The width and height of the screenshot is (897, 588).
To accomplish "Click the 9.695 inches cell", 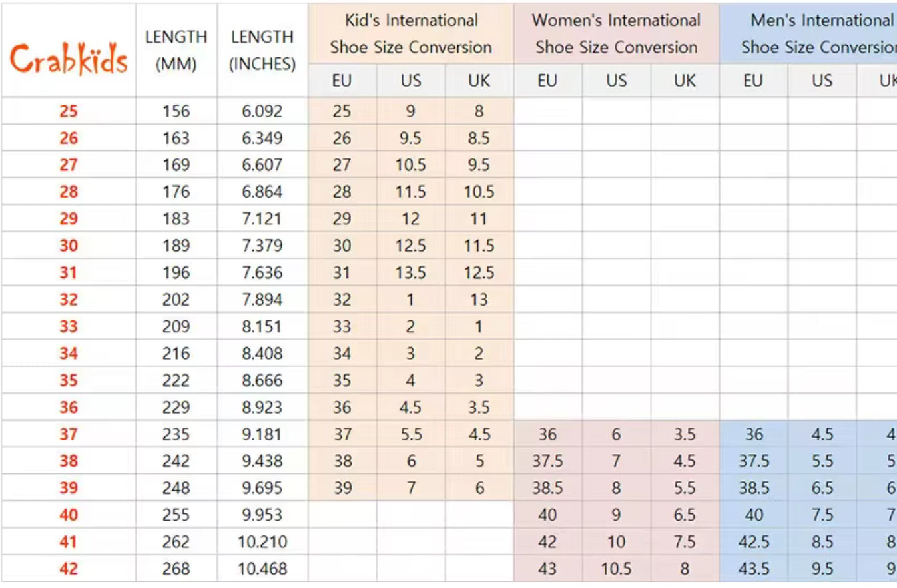I will [x=262, y=488].
